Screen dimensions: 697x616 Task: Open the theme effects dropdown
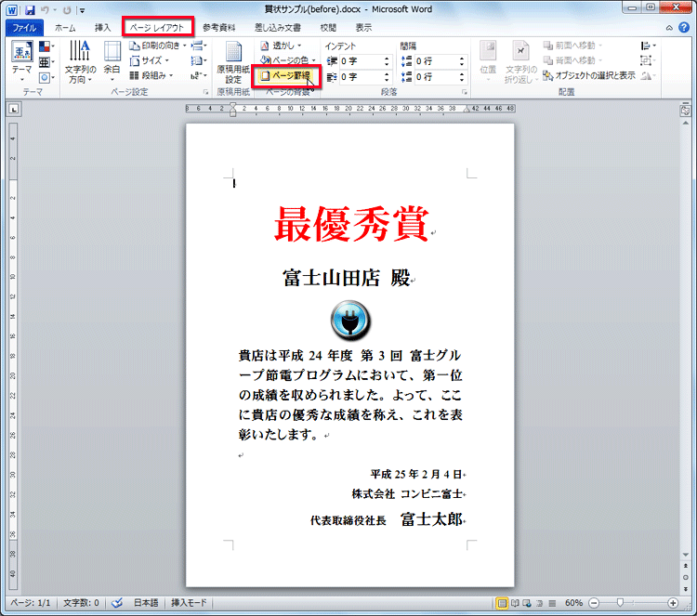(x=46, y=78)
